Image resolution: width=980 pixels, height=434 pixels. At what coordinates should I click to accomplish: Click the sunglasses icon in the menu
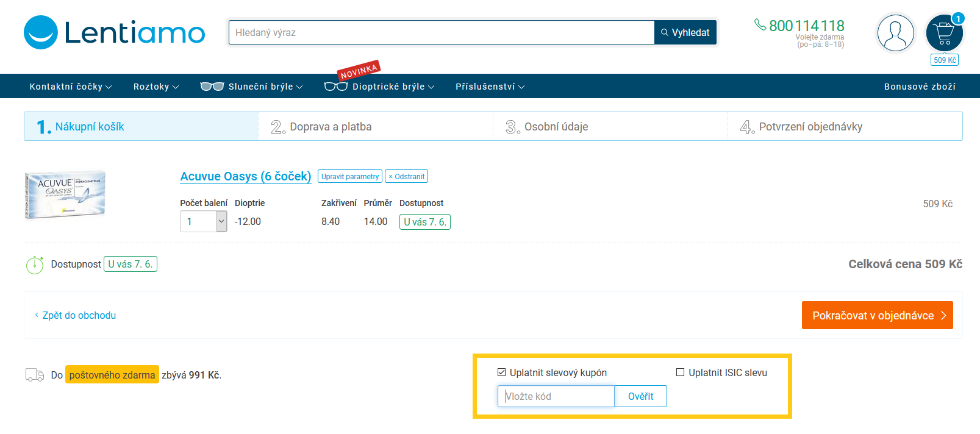pyautogui.click(x=212, y=87)
